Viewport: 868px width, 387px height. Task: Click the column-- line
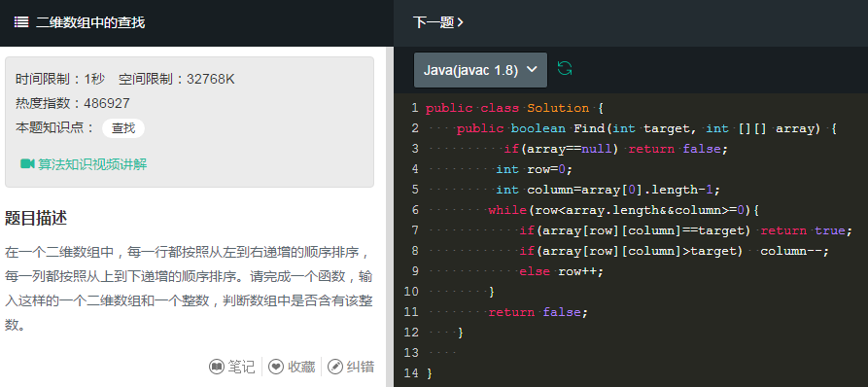click(675, 252)
